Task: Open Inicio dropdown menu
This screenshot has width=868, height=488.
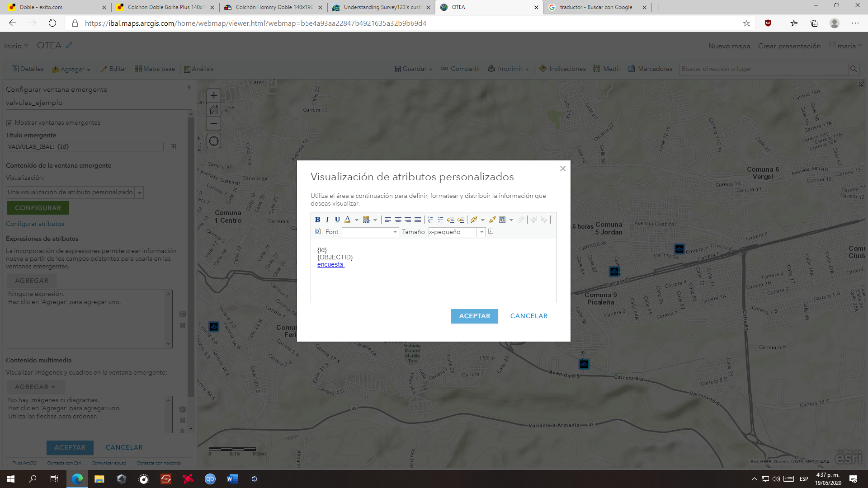Action: (x=16, y=46)
